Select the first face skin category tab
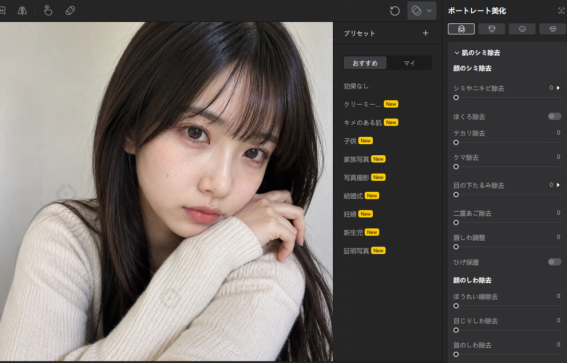567x363 pixels. [461, 29]
